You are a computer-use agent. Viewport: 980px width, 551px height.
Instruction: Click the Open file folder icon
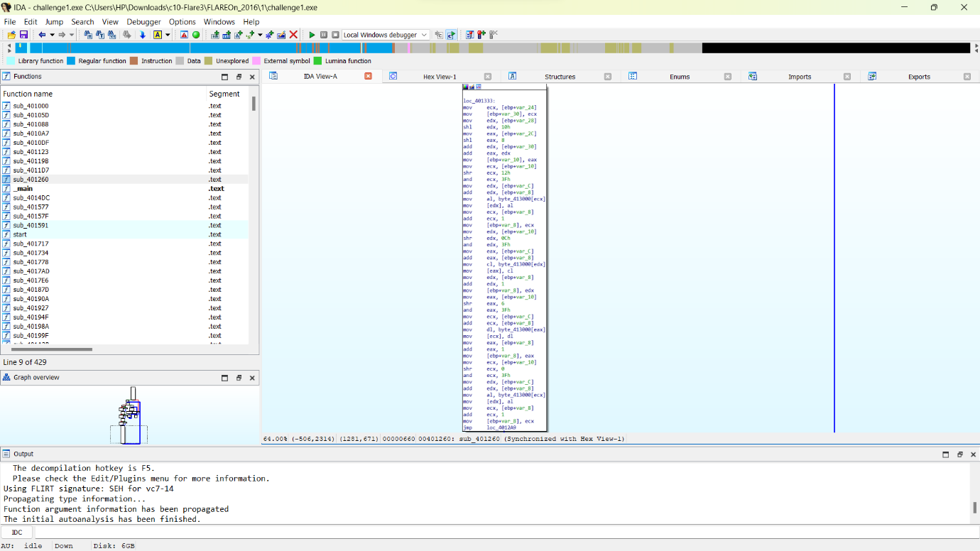(x=12, y=35)
